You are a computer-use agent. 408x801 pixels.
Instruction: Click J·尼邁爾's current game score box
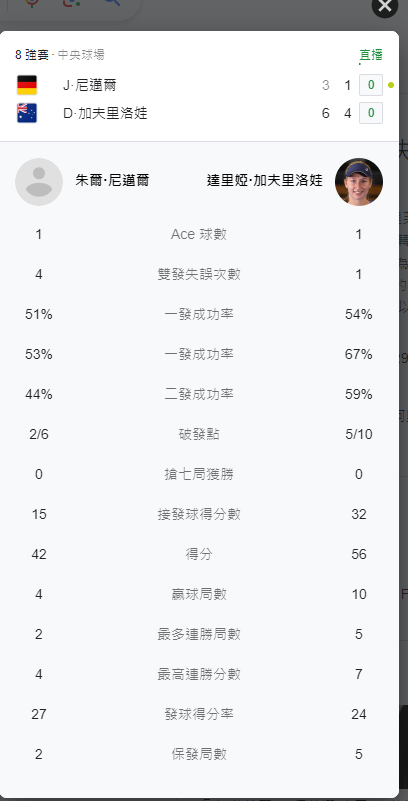click(x=371, y=85)
